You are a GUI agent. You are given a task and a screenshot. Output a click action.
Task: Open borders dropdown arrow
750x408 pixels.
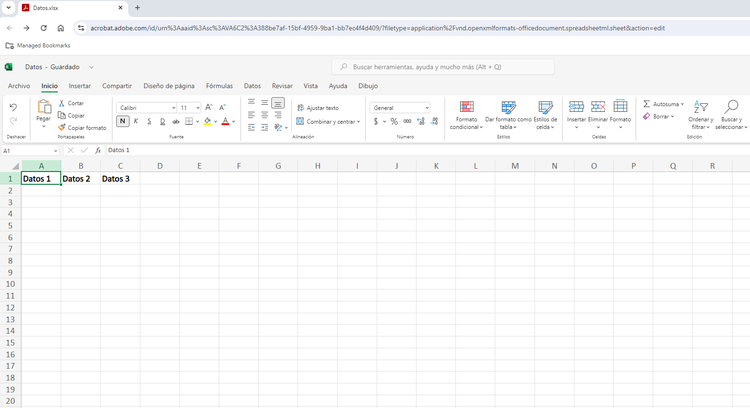pos(198,121)
